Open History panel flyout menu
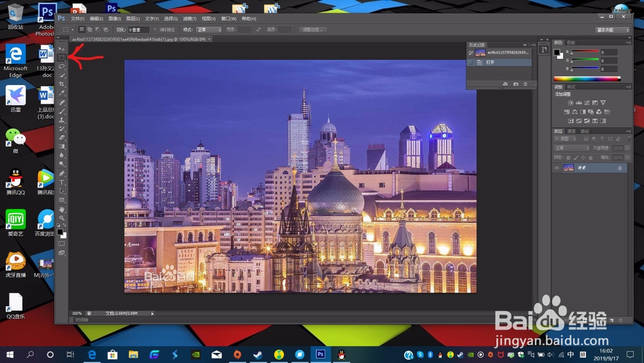The width and height of the screenshot is (644, 363). coord(533,44)
